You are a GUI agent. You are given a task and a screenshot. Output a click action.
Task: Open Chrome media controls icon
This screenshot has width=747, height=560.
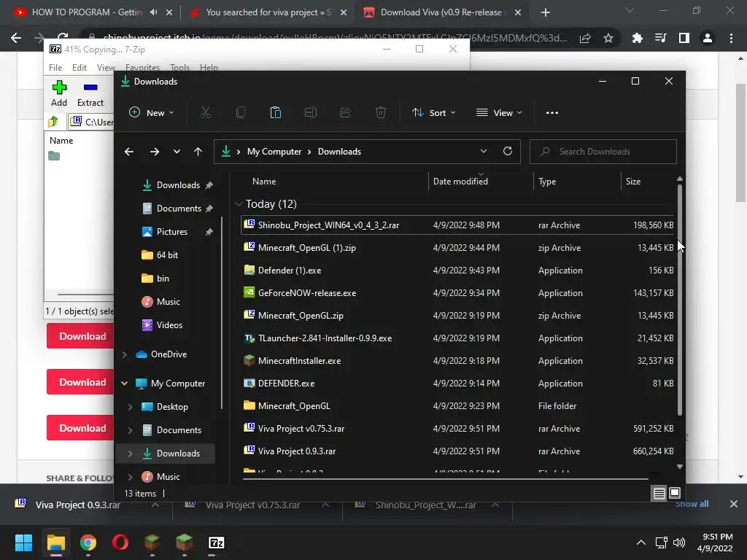[660, 38]
